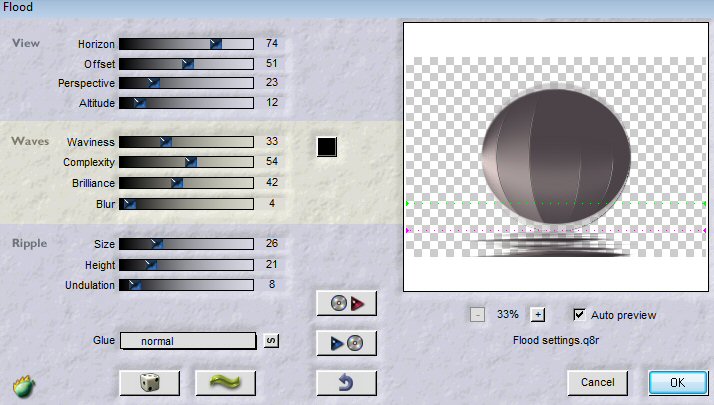This screenshot has height=405, width=714.
Task: Click the Undulation slider handle
Action: pos(135,285)
